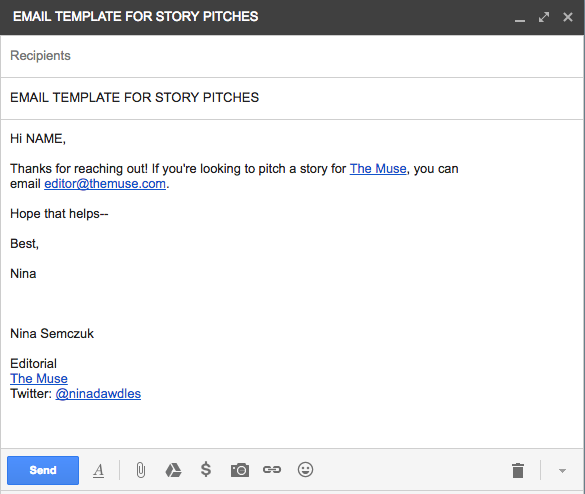The height and width of the screenshot is (494, 585).
Task: Click the Hi NAME greeting line
Action: click(x=38, y=139)
